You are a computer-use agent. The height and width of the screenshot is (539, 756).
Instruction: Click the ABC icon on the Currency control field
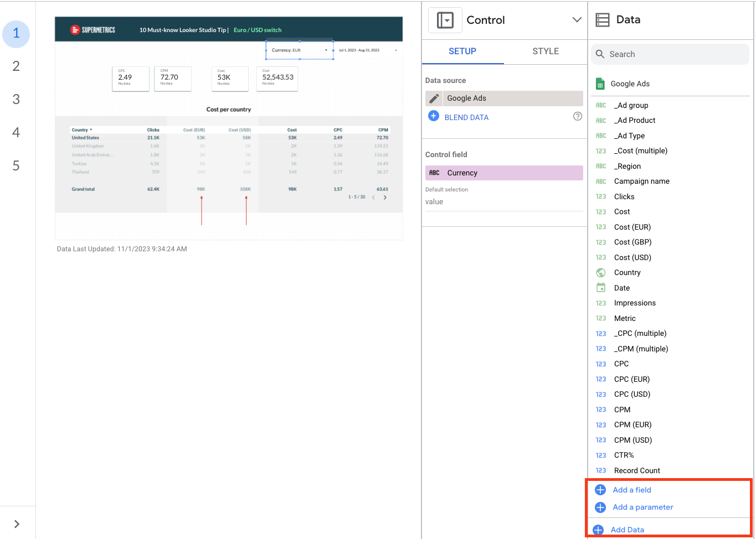pyautogui.click(x=435, y=173)
